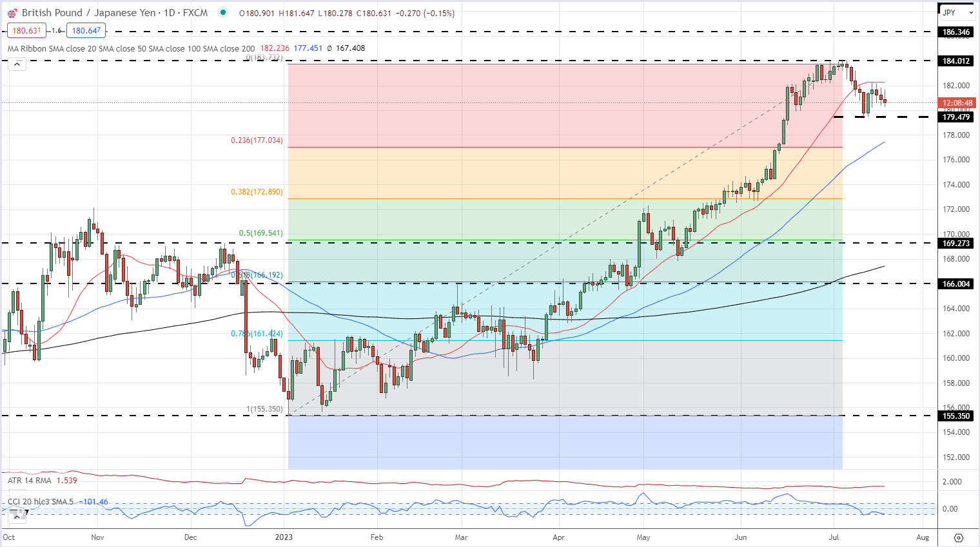
Task: Click the -0.270 (-0.15%) change value
Action: pos(425,13)
